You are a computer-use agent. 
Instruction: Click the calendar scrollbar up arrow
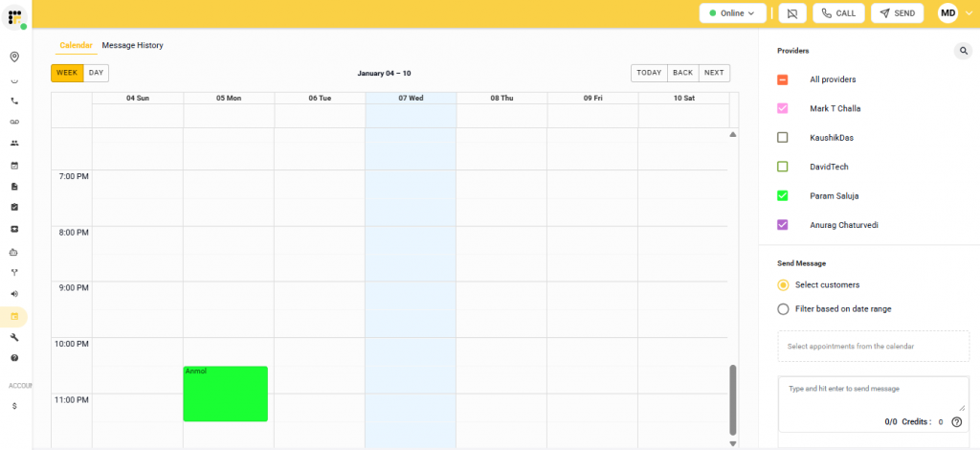tap(733, 134)
